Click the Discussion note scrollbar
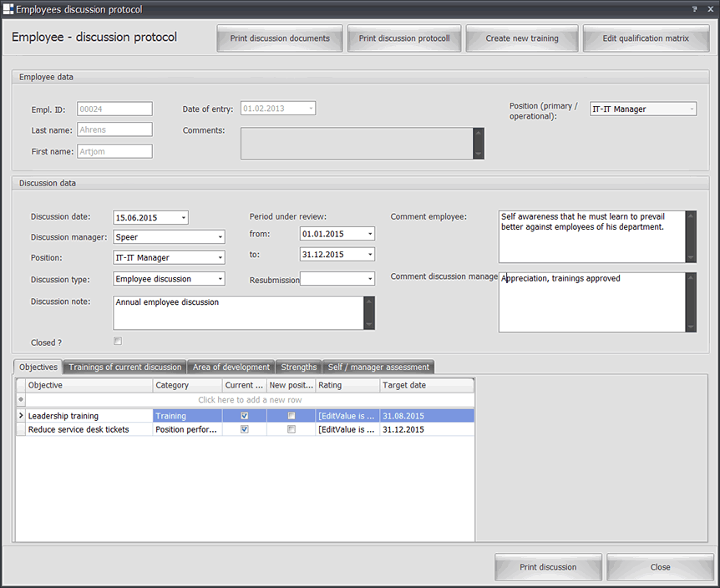The image size is (720, 588). (369, 313)
